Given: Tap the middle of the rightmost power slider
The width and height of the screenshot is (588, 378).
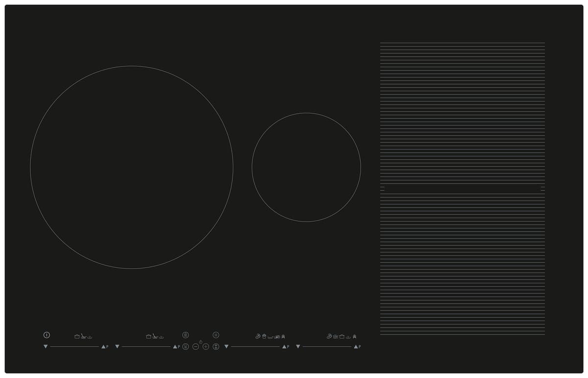Looking at the screenshot, I should [327, 347].
